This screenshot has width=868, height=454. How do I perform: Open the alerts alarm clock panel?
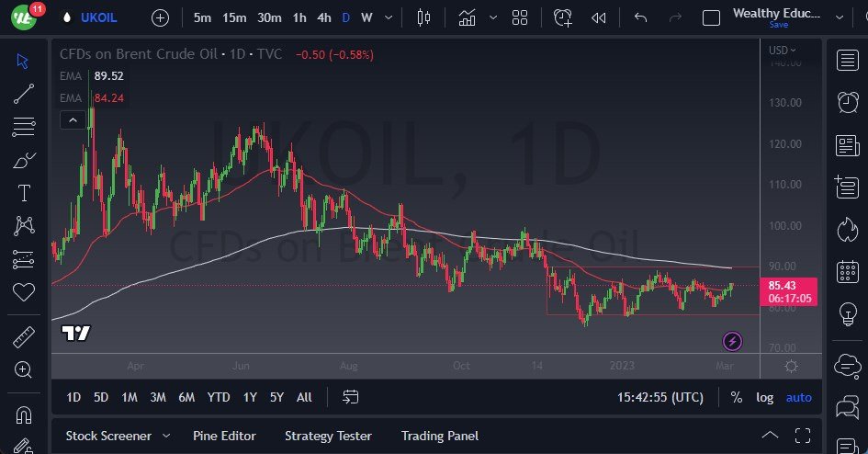[x=848, y=102]
